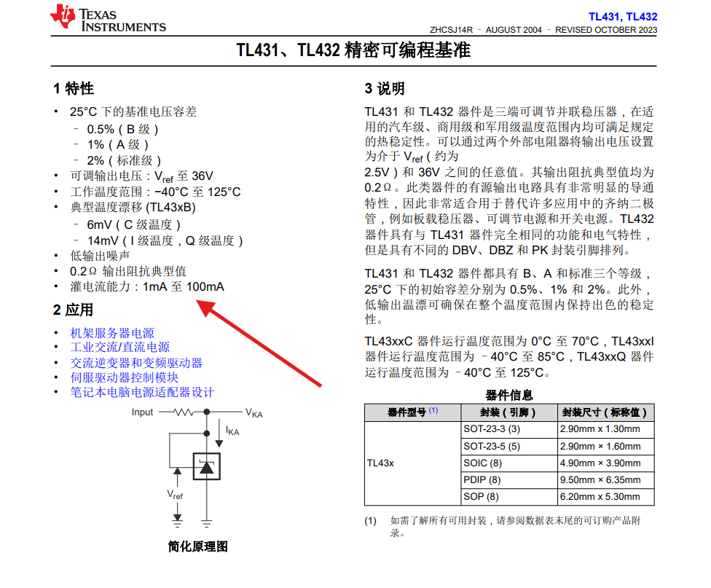711x588 pixels.
Task: Select the table cell SOT-23-5 (5)
Action: pyautogui.click(x=509, y=447)
